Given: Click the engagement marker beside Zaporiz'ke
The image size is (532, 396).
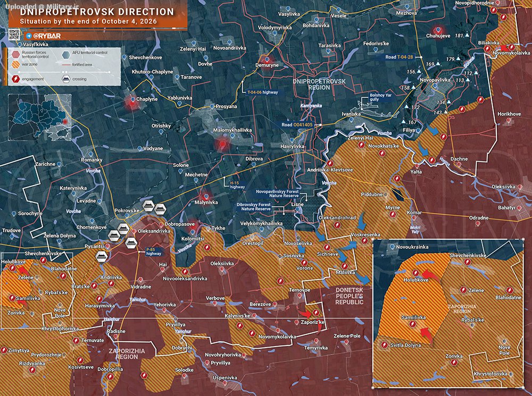Looking at the screenshot, I should tap(316, 312).
